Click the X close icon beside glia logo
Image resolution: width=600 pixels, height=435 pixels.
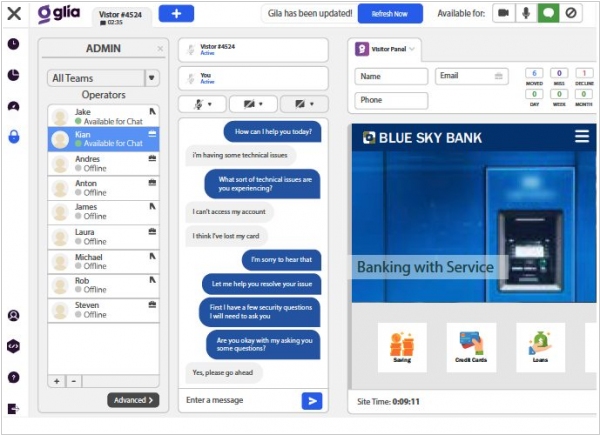tap(14, 13)
